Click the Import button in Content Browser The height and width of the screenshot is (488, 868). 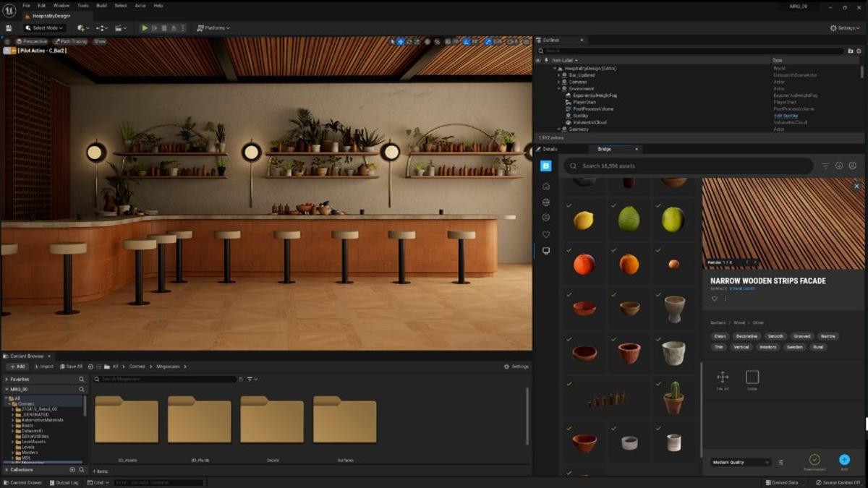pyautogui.click(x=43, y=367)
